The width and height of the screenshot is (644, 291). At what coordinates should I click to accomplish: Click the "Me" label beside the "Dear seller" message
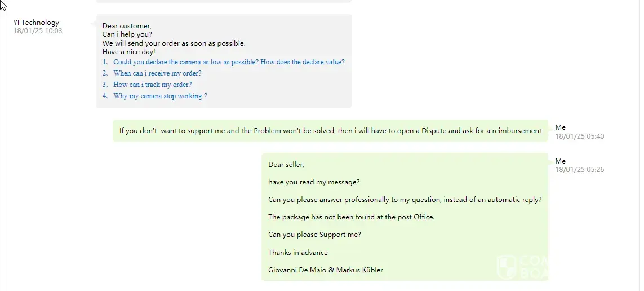click(x=560, y=161)
